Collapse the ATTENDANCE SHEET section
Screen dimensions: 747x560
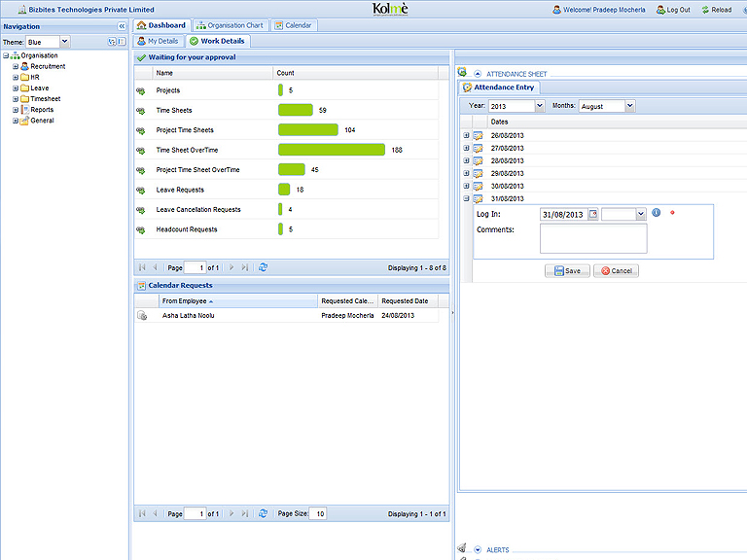(x=477, y=74)
